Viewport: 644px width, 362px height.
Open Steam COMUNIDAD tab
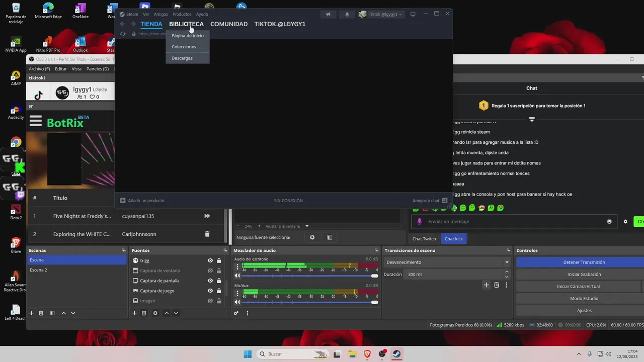[229, 24]
